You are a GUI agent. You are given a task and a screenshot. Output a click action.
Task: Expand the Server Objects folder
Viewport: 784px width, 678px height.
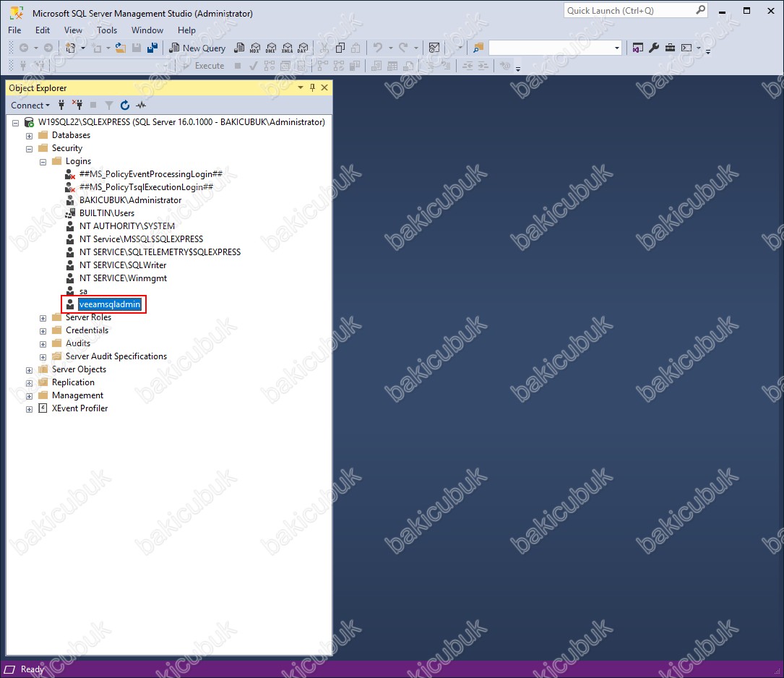point(29,370)
